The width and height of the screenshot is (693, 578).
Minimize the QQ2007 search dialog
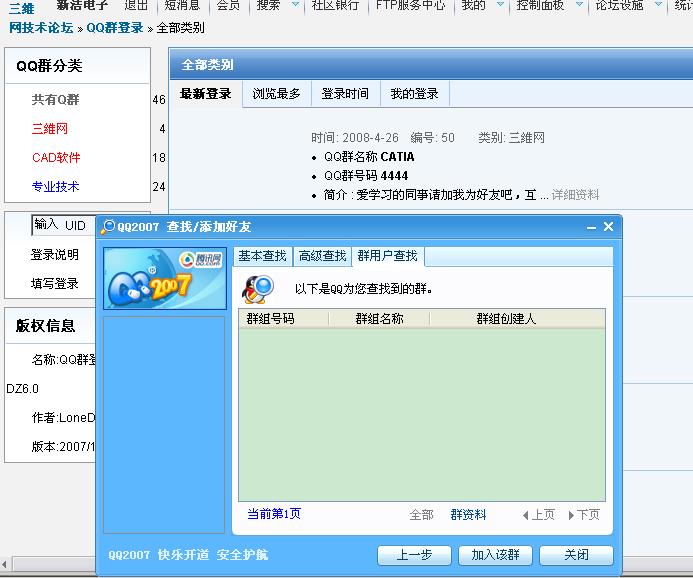click(x=591, y=228)
